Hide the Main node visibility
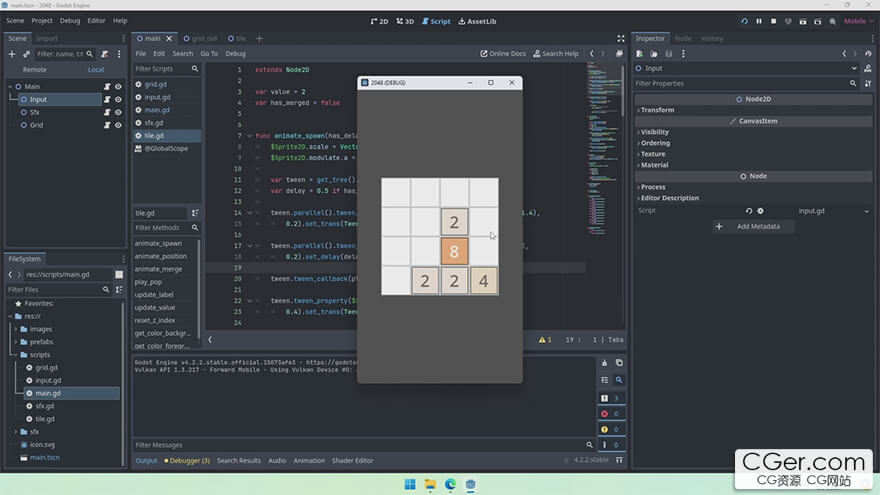880x495 pixels. point(118,86)
